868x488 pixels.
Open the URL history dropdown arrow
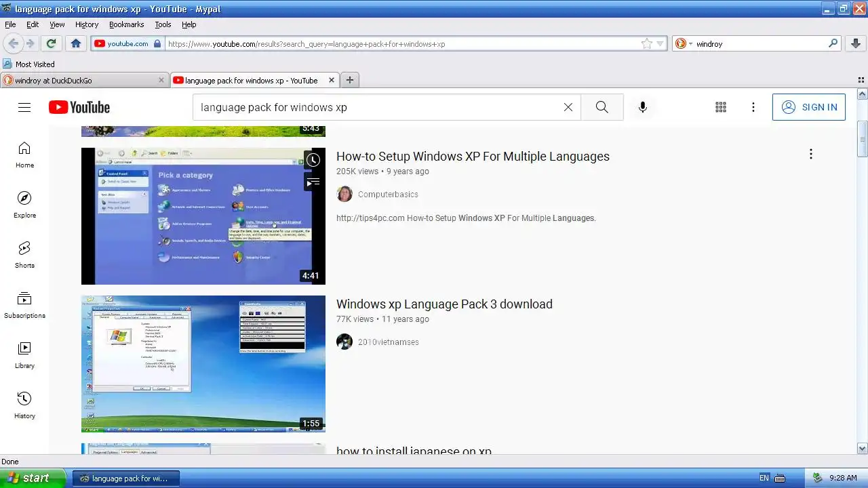(x=660, y=44)
